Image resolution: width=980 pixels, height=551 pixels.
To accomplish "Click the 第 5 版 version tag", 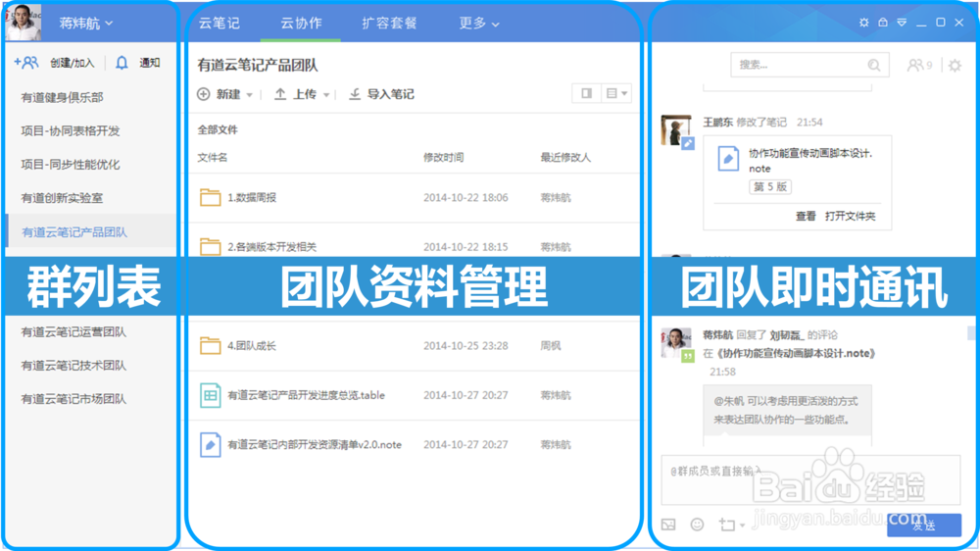I will [x=770, y=186].
